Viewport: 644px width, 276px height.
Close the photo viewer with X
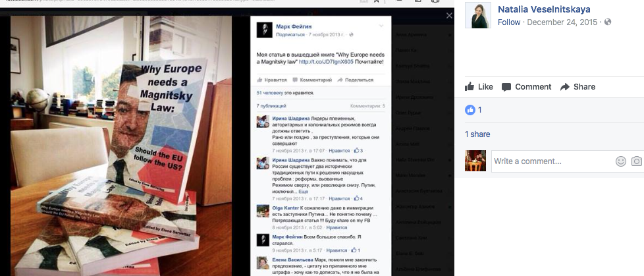click(449, 16)
